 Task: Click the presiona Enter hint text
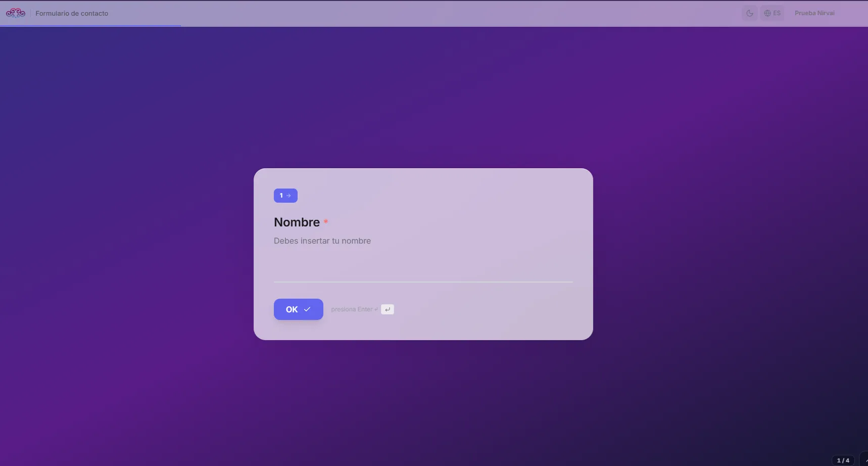click(354, 309)
